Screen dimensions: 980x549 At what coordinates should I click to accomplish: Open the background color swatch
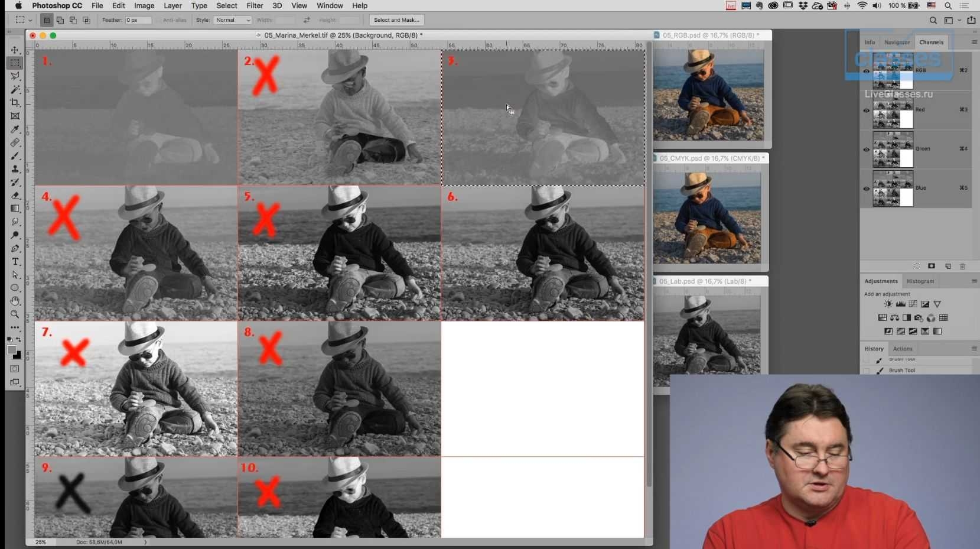[x=18, y=355]
